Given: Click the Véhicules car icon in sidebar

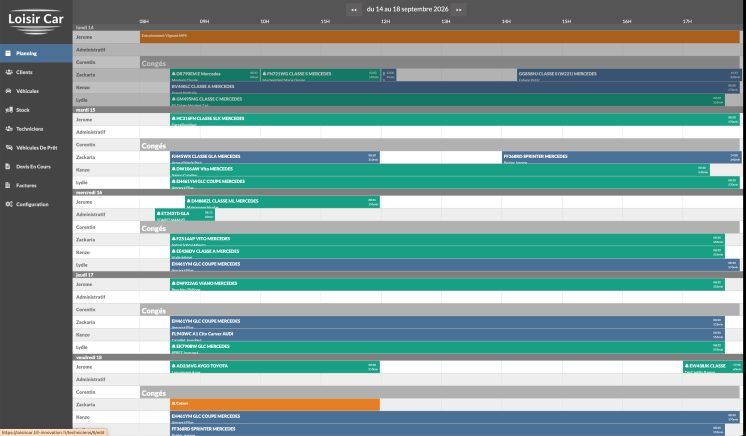Looking at the screenshot, I should (x=9, y=91).
